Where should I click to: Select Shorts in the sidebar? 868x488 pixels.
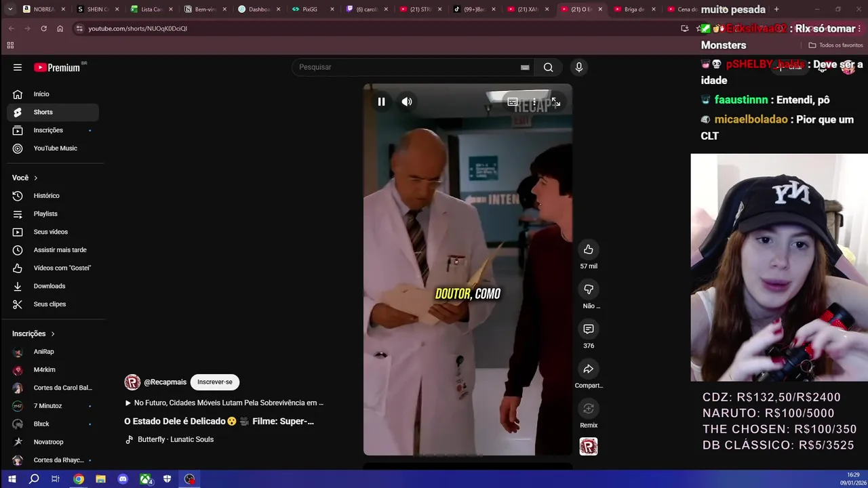coord(53,112)
